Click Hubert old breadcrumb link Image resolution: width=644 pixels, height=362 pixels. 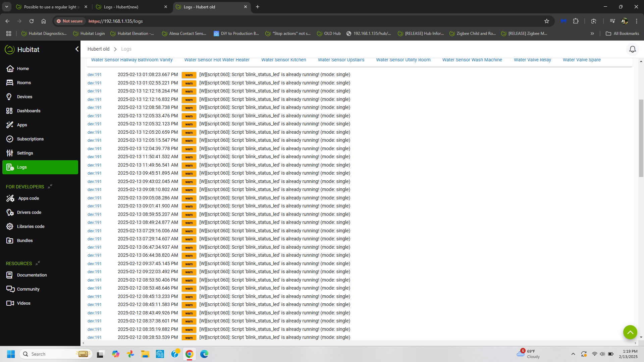98,49
